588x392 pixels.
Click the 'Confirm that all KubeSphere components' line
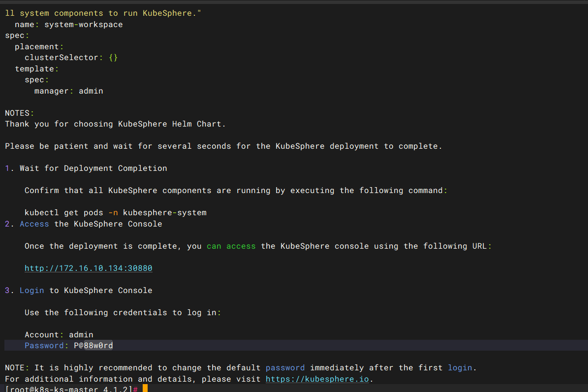pos(236,191)
